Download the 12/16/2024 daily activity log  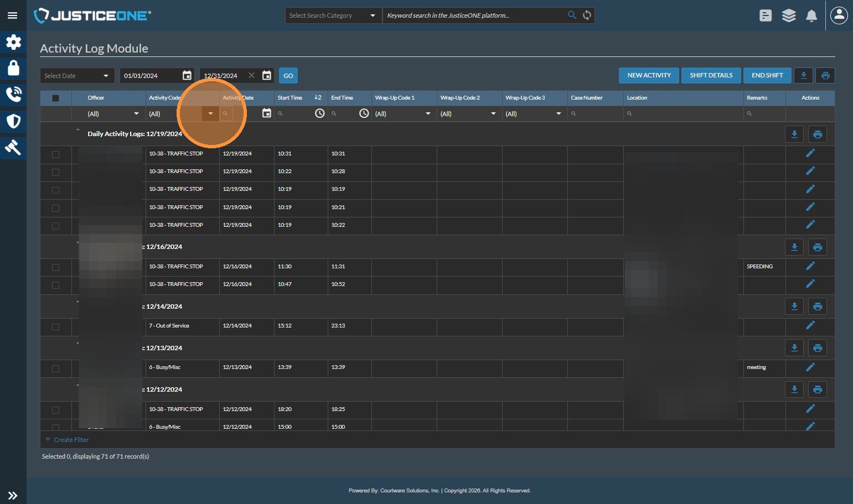[x=794, y=247]
